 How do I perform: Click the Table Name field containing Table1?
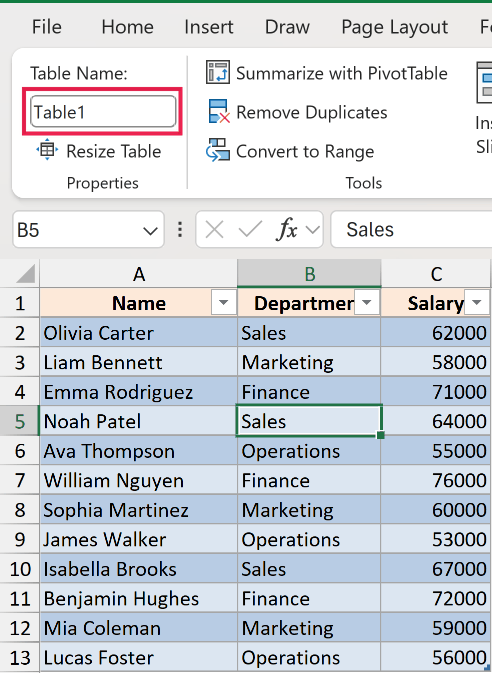tap(103, 112)
